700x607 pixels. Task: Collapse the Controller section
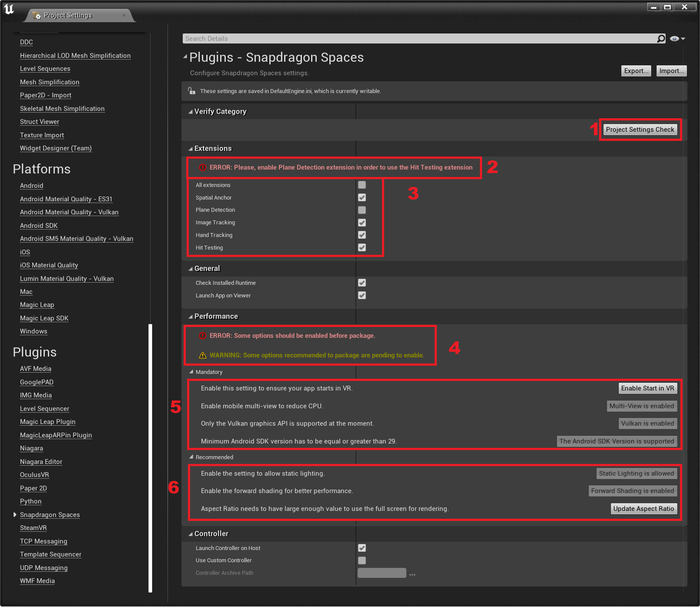[191, 534]
